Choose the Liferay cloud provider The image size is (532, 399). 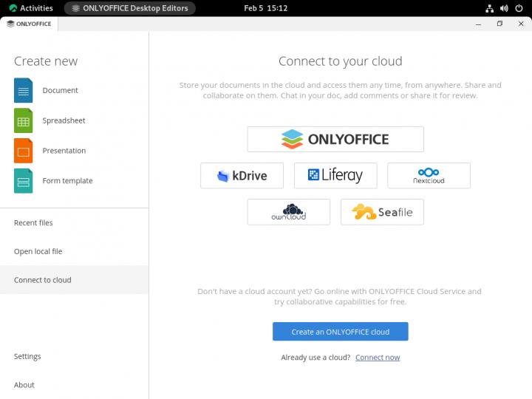click(335, 176)
